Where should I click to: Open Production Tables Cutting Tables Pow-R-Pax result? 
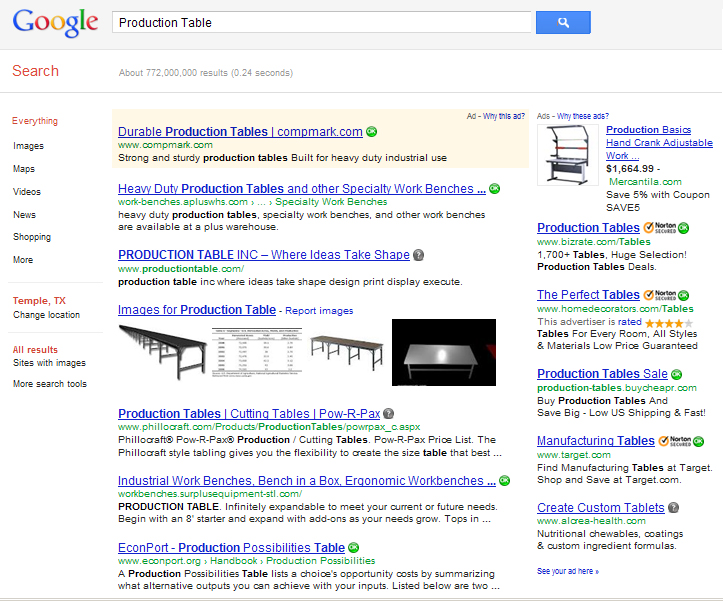click(x=249, y=413)
